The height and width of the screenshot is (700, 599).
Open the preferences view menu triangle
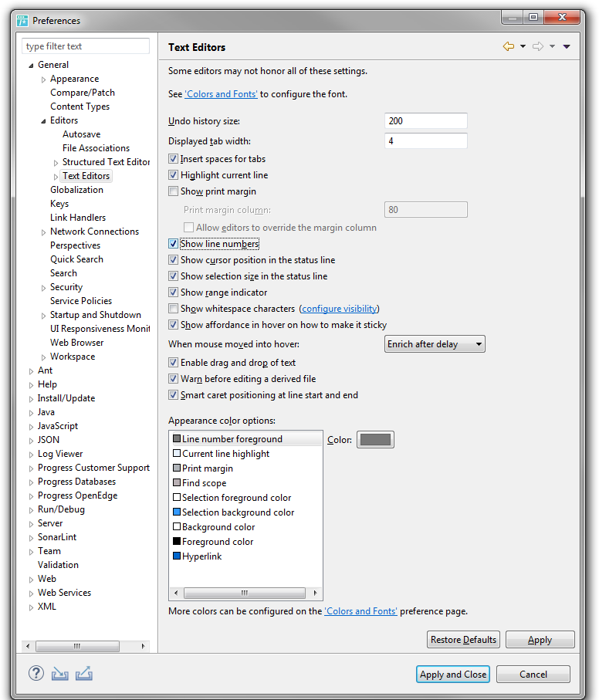point(567,46)
